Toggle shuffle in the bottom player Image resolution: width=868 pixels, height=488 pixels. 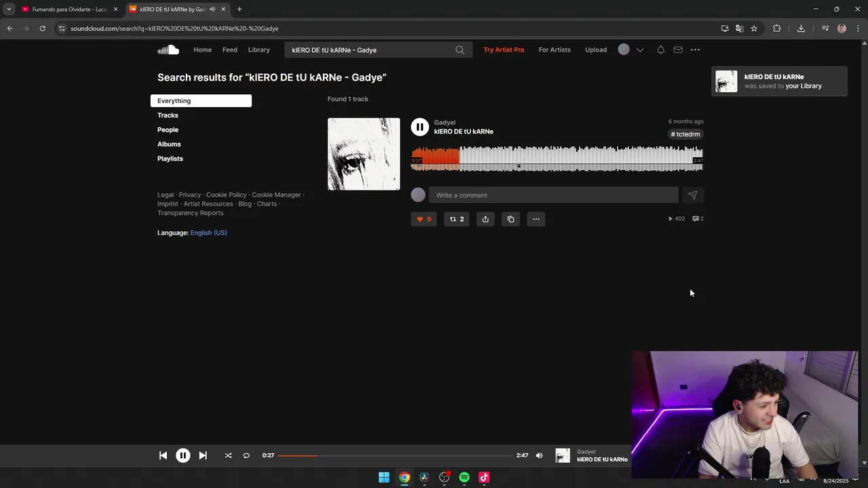click(x=228, y=455)
